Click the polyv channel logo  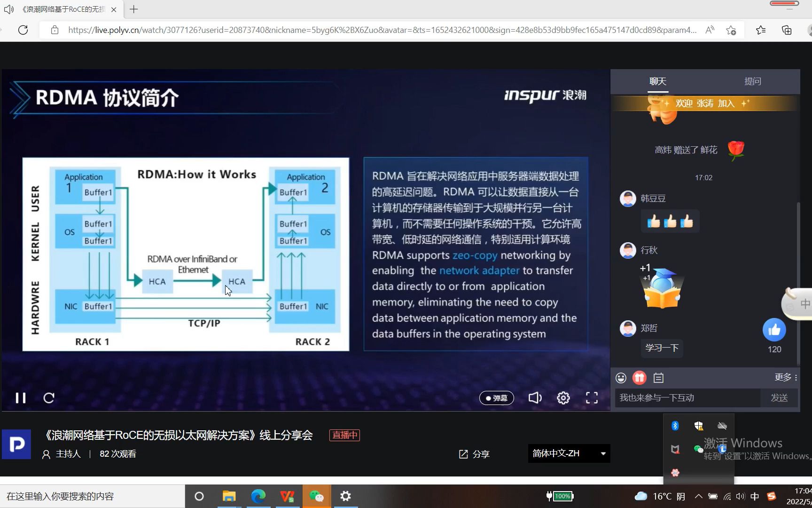click(16, 444)
